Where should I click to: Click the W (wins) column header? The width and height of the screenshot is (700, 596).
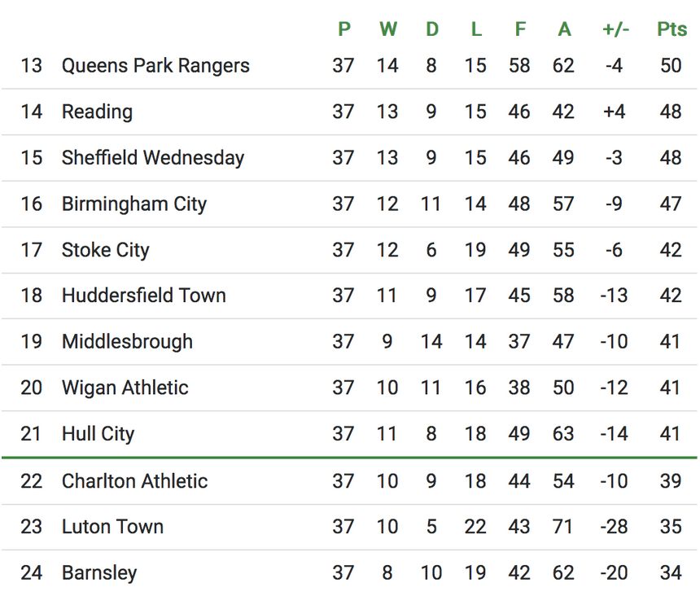(x=387, y=29)
